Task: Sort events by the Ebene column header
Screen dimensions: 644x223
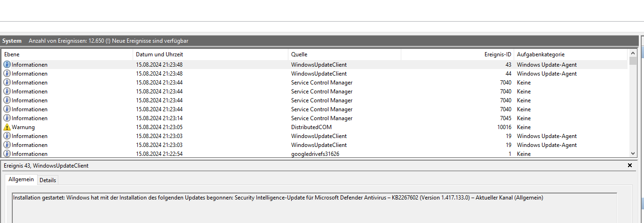Action: point(68,54)
